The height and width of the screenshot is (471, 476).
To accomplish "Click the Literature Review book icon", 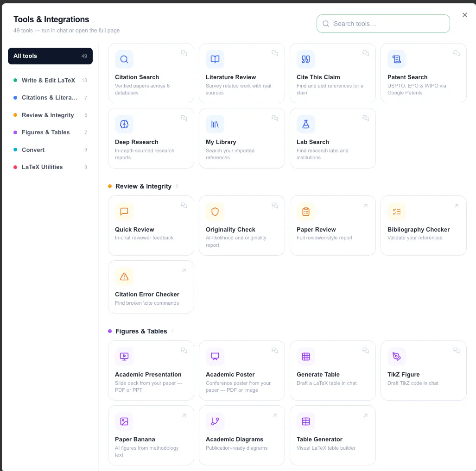I will click(x=215, y=59).
